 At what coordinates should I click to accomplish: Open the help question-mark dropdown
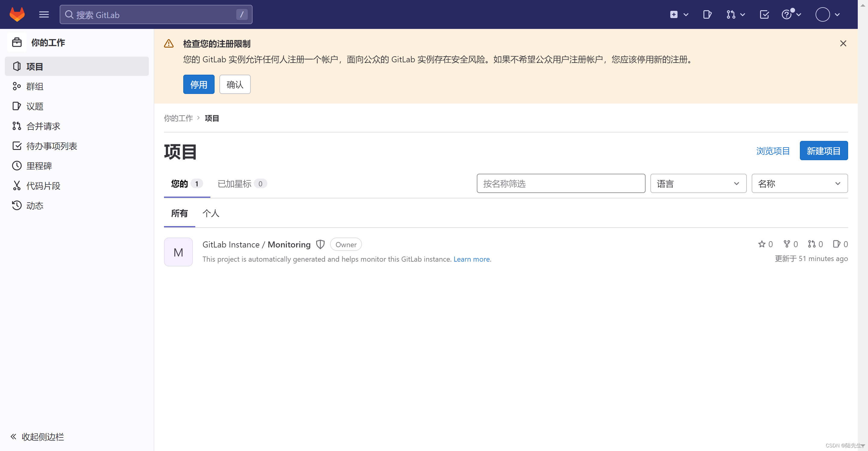[791, 14]
